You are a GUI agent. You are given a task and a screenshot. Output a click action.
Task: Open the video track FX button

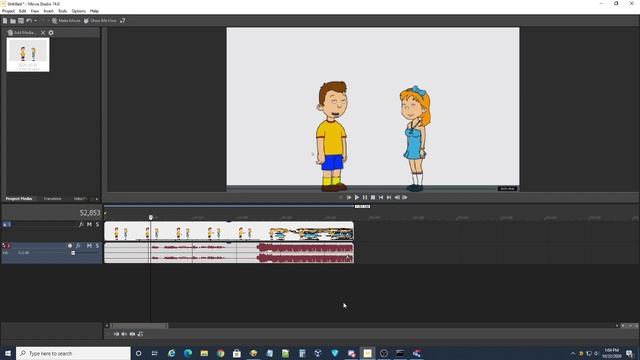(81, 224)
